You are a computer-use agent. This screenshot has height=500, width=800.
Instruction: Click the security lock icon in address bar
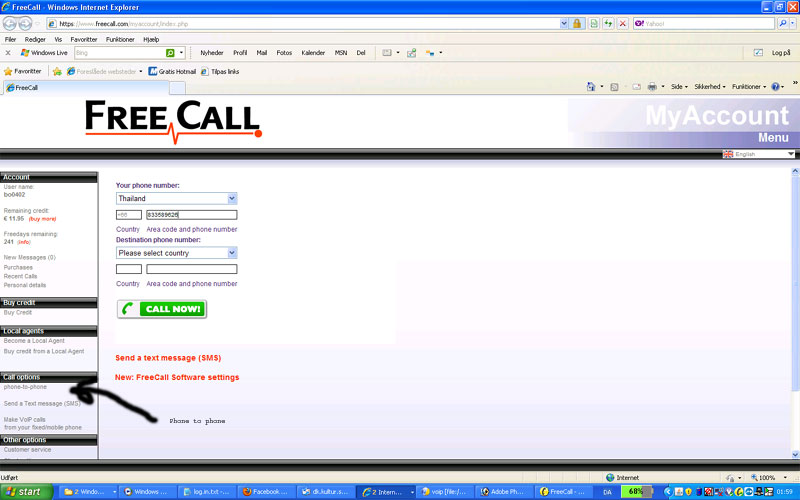577,23
